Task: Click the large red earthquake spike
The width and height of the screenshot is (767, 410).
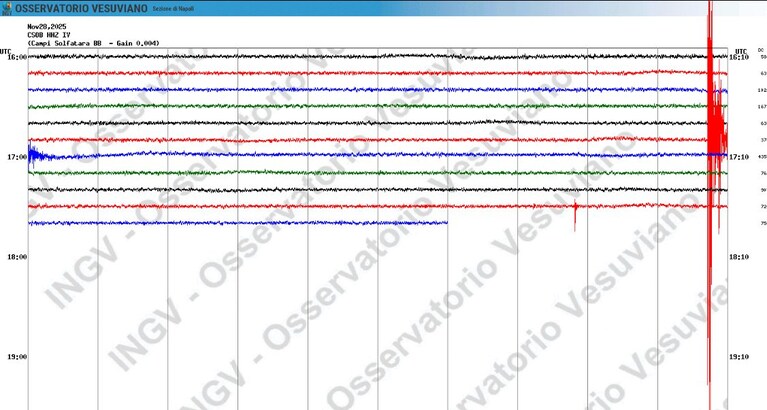Action: click(713, 147)
